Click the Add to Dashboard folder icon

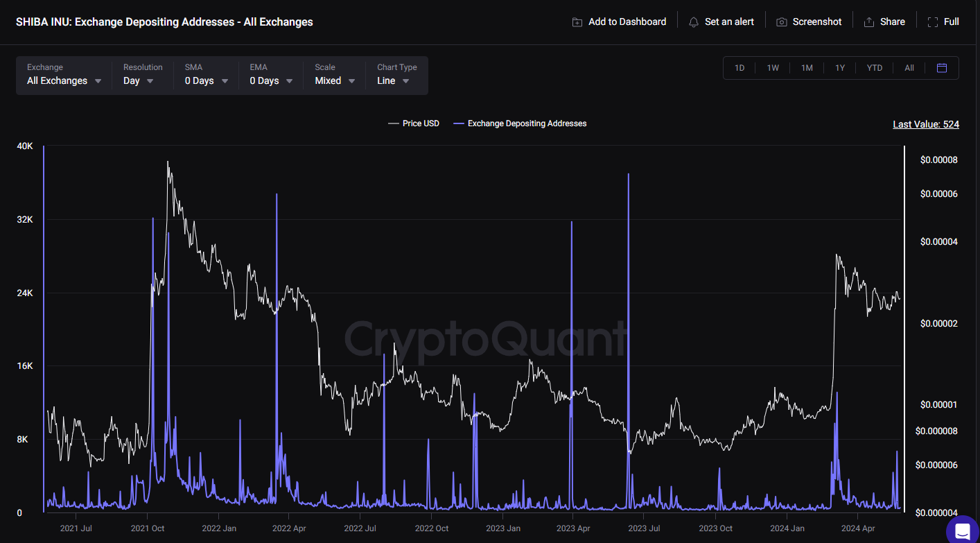(577, 22)
